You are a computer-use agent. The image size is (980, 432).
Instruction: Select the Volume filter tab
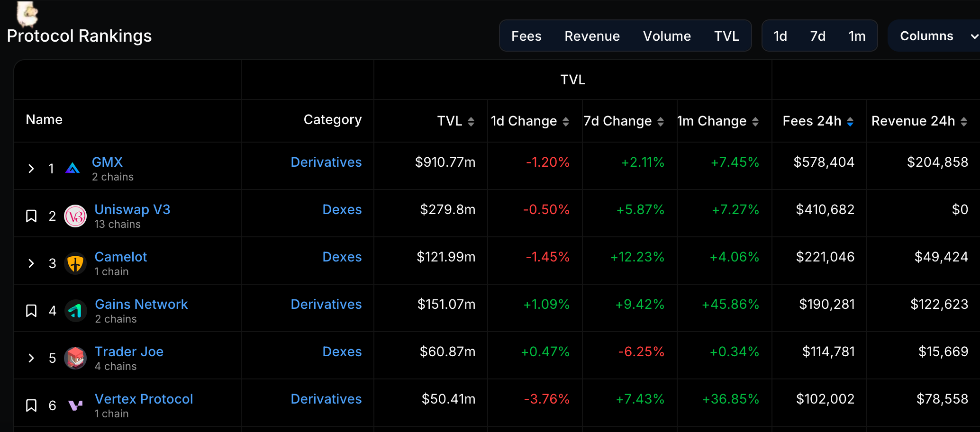click(x=667, y=36)
